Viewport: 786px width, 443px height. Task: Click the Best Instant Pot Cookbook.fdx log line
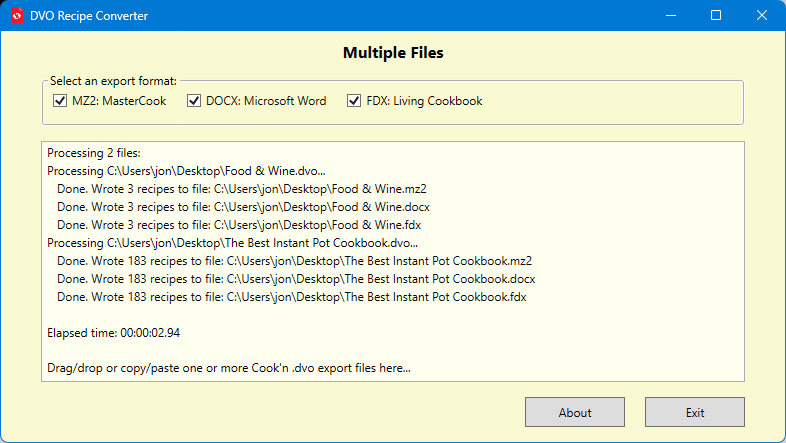[291, 297]
